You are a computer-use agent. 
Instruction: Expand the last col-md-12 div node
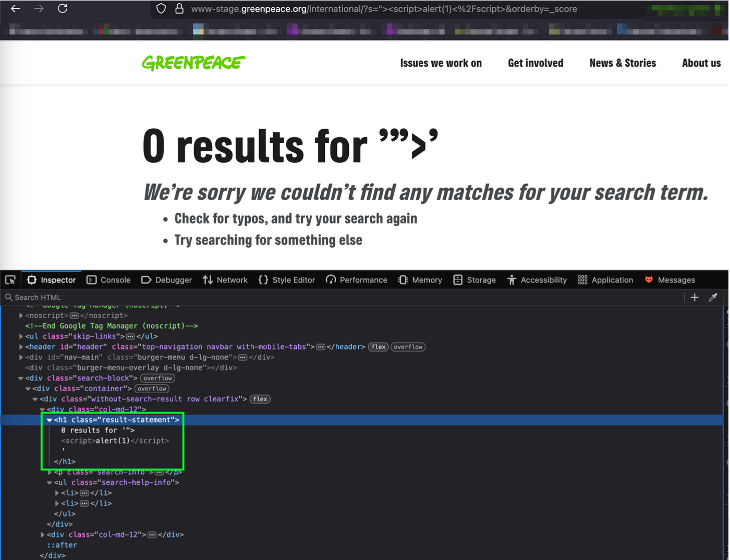[x=43, y=534]
